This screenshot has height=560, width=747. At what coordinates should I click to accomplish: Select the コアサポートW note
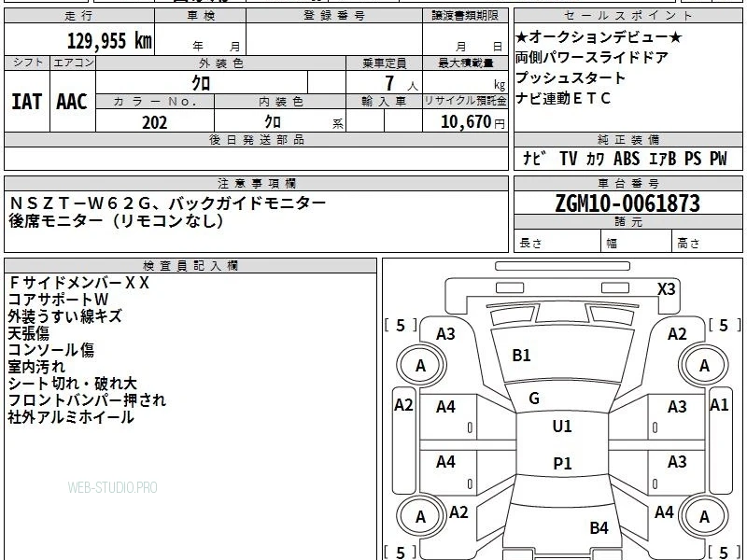pos(59,300)
